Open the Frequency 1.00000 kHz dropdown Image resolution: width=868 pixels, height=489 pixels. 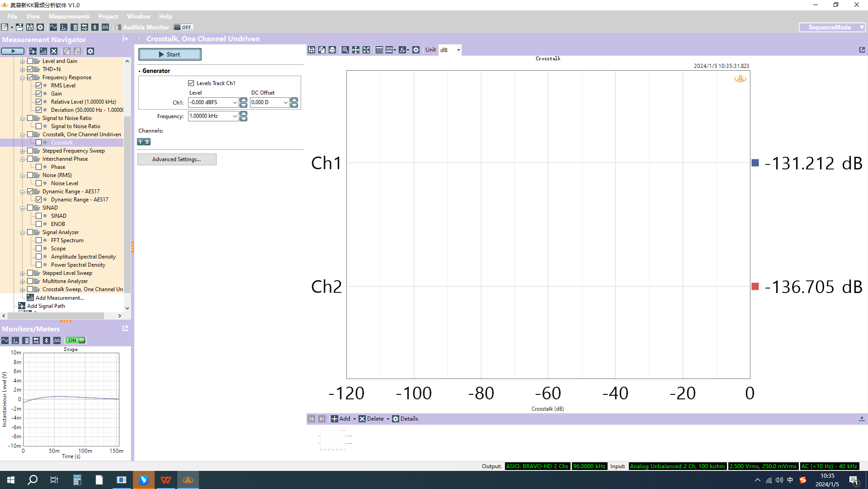pyautogui.click(x=235, y=116)
